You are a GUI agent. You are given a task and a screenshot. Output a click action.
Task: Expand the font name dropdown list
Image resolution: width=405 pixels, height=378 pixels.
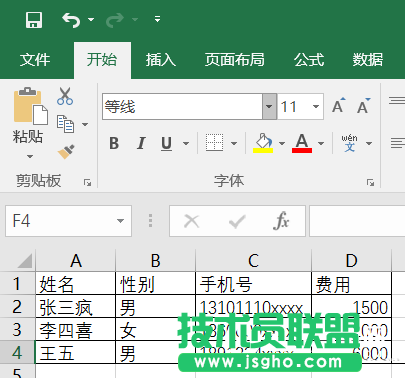click(x=269, y=107)
